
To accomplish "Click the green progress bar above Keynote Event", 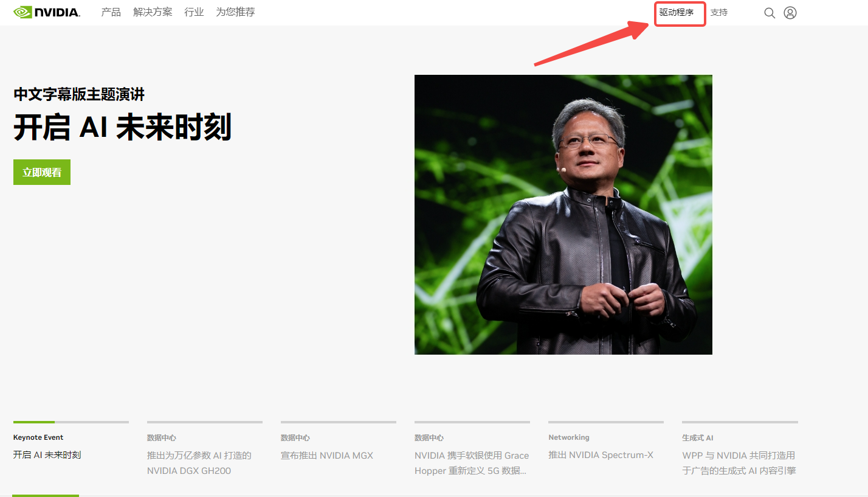I will pyautogui.click(x=34, y=422).
